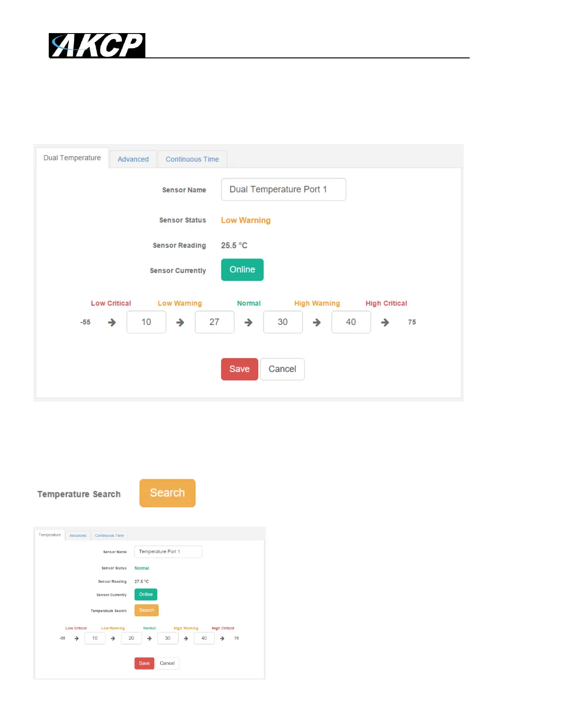563x728 pixels.
Task: Select the Low Warning threshold field showing 27
Action: (x=214, y=322)
